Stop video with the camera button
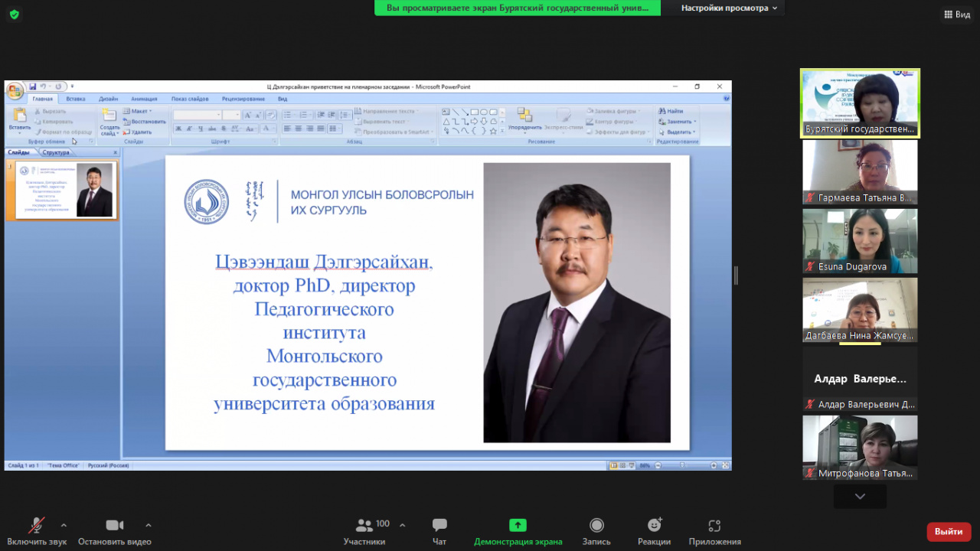The height and width of the screenshot is (551, 980). 114,530
